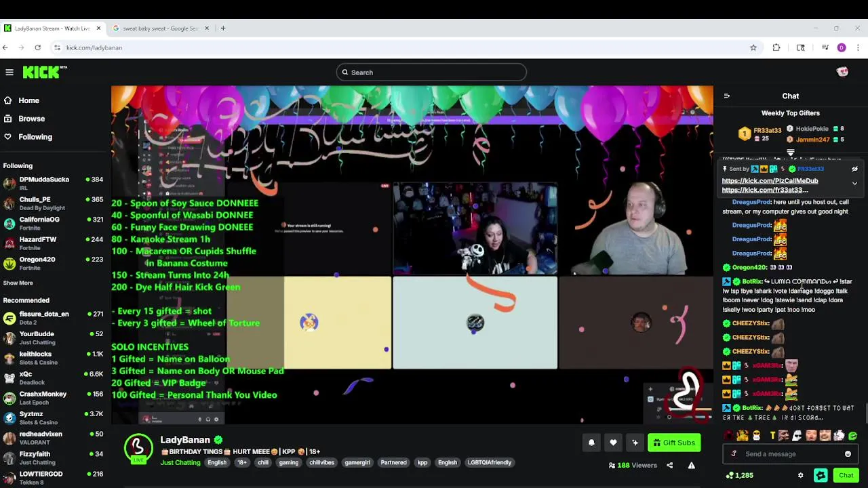
Task: Open HazardFTW channel
Action: (x=53, y=243)
